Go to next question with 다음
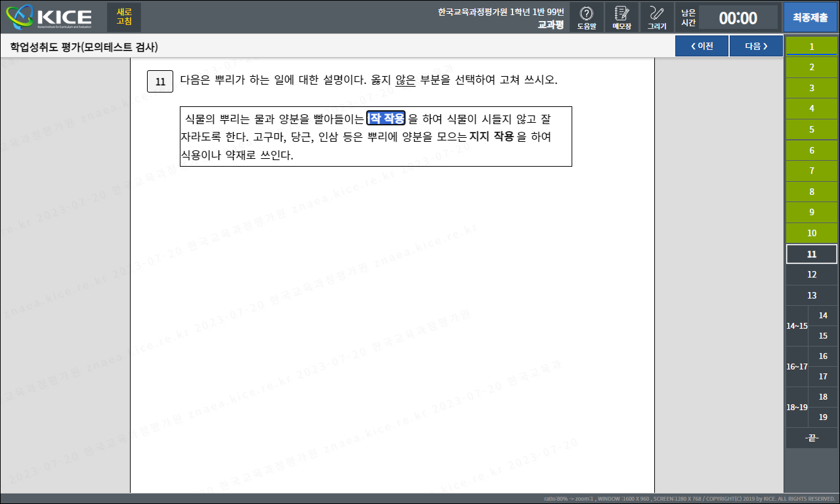 (x=756, y=46)
